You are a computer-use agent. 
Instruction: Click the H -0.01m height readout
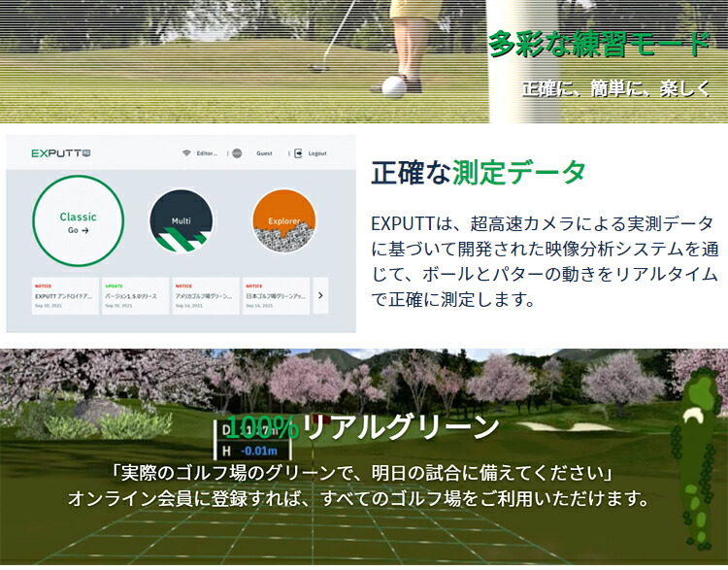coord(251,451)
